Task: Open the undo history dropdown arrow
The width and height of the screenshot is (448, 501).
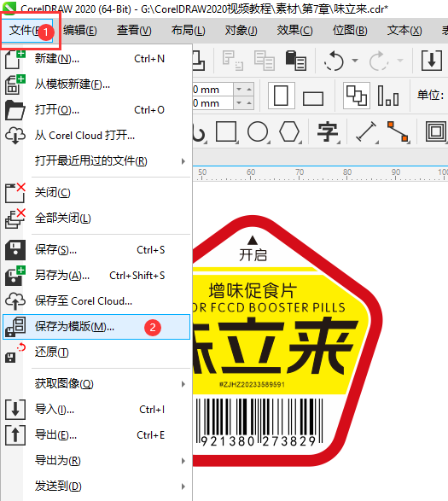Action: pos(355,60)
